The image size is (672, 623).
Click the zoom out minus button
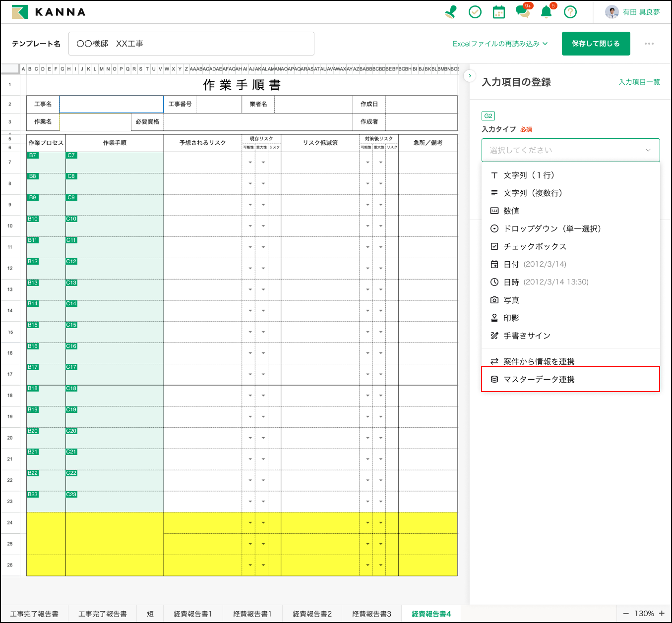[626, 614]
